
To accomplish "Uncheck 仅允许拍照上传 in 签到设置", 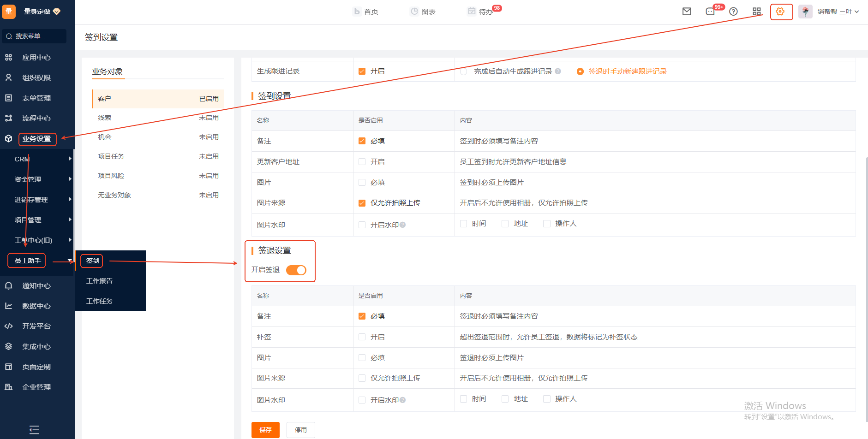I will pyautogui.click(x=362, y=203).
